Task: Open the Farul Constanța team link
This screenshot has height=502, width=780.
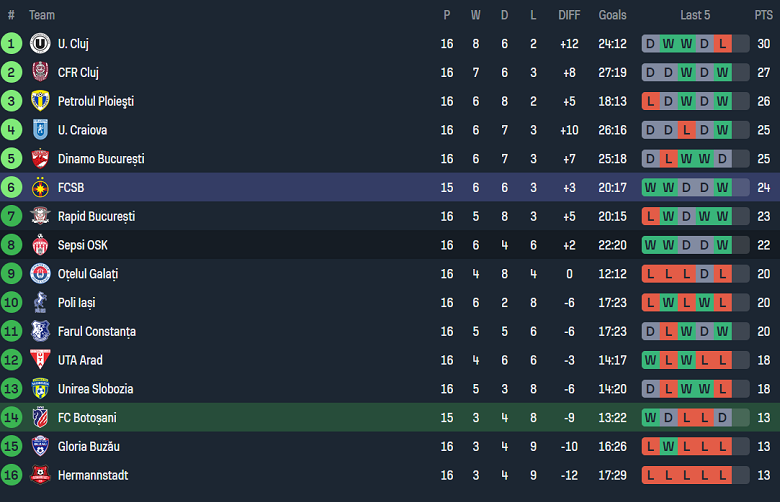Action: (96, 331)
